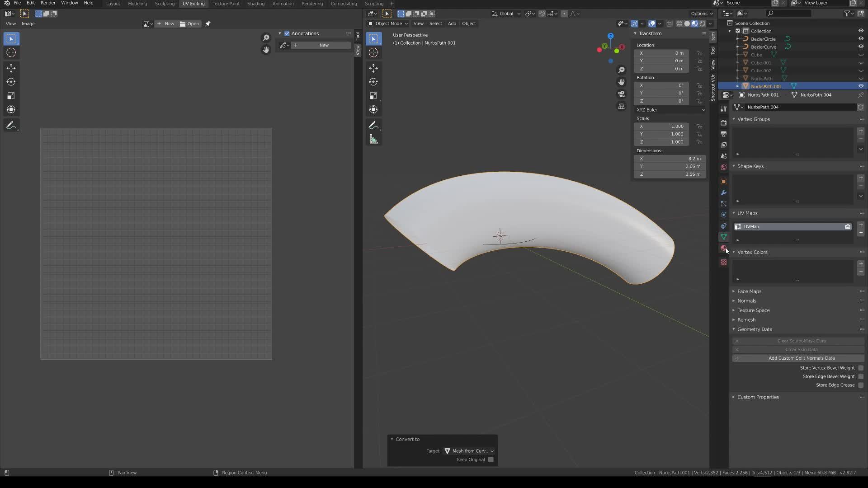Click the Options button in viewport header
The image size is (868, 488).
tap(702, 14)
